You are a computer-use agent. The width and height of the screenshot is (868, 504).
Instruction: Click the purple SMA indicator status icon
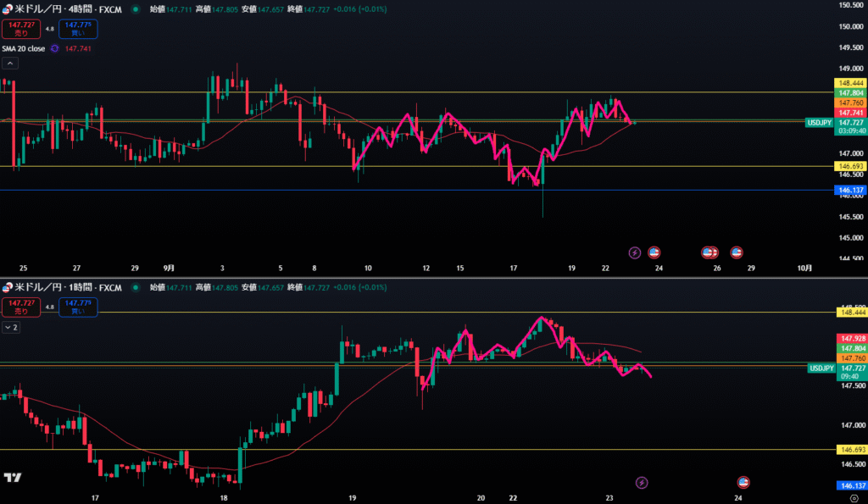(x=54, y=48)
